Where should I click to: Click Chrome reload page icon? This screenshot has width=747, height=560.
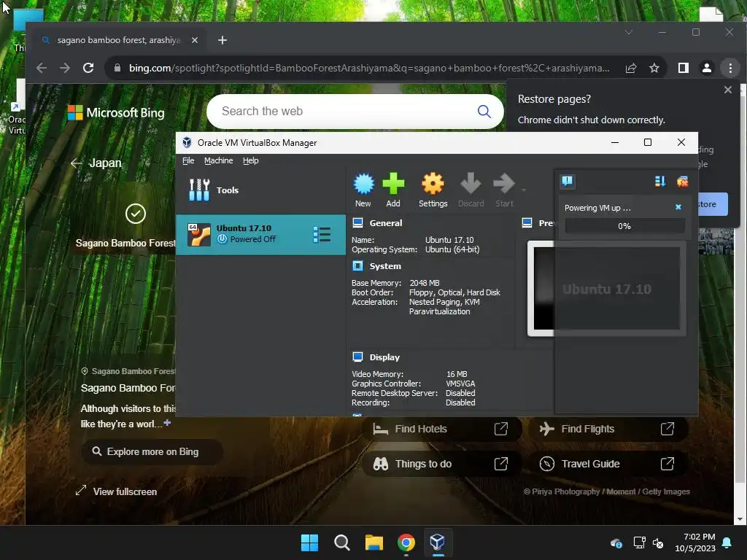tap(88, 68)
